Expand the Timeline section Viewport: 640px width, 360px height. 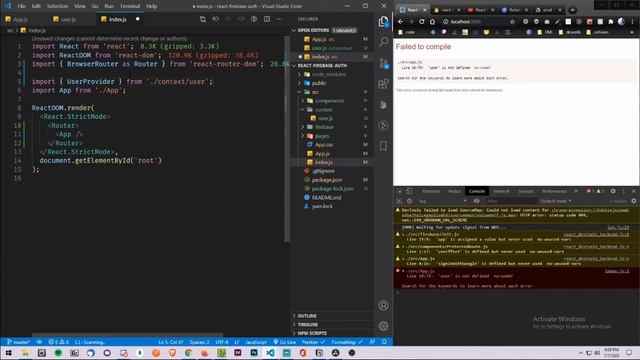coord(308,324)
